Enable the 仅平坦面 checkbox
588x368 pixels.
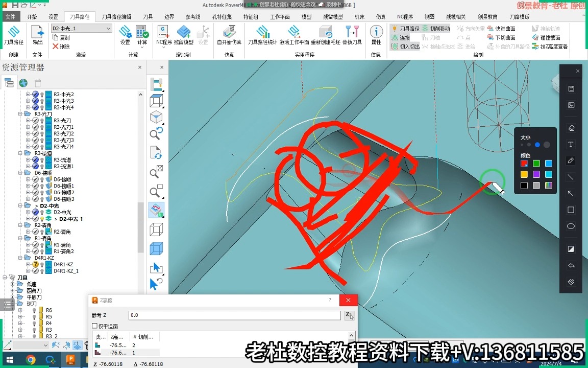[x=94, y=326]
